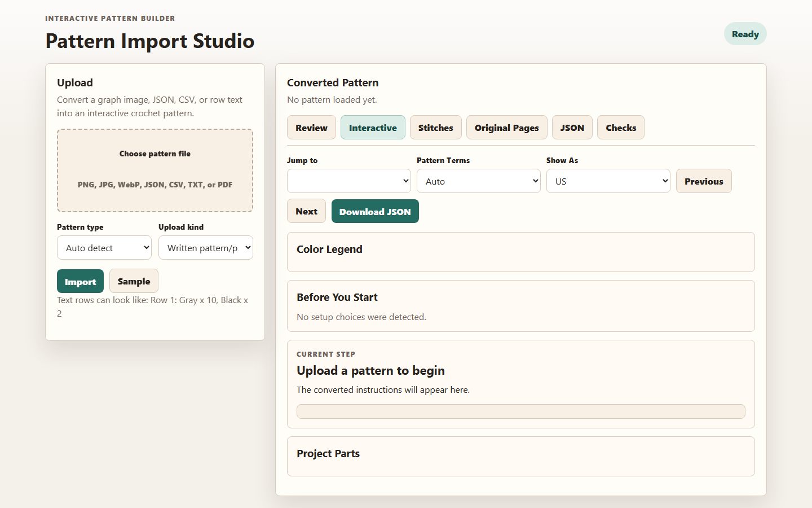Click the Project Parts heading

click(328, 454)
